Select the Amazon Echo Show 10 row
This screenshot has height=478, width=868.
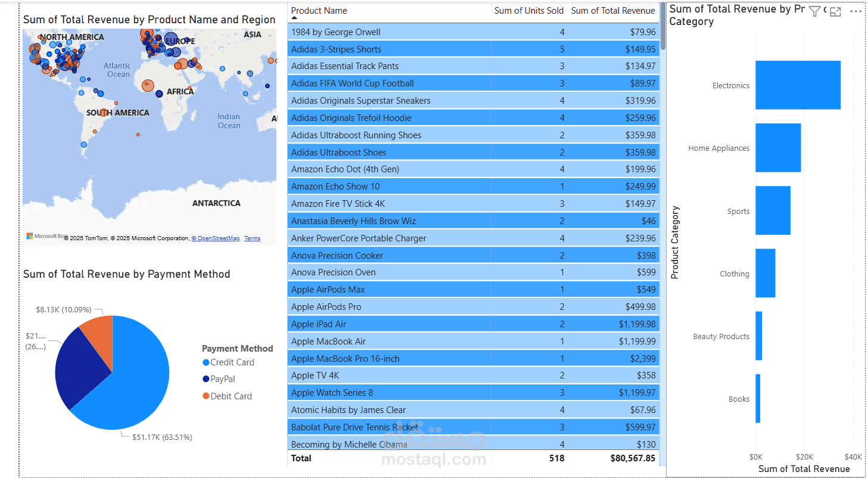point(474,187)
